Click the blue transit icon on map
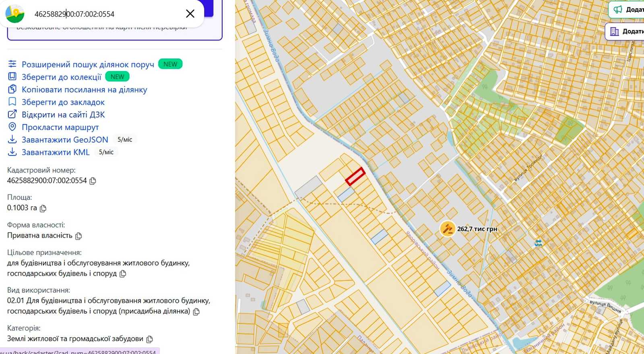Screen dimensions: 644x354 (x=538, y=243)
